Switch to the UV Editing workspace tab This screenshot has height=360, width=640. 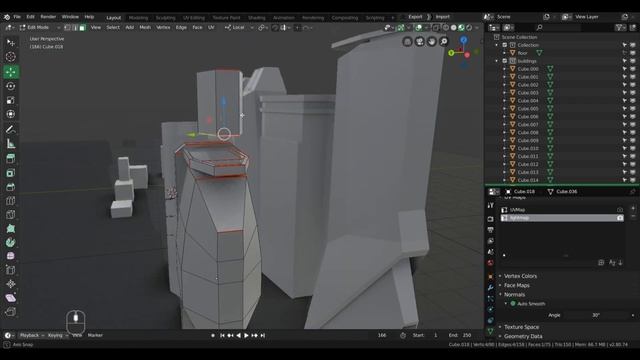tap(194, 18)
